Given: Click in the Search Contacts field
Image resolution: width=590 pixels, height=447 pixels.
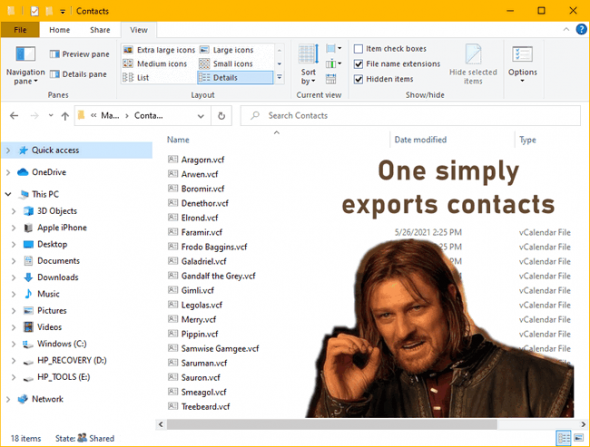Looking at the screenshot, I should point(410,116).
